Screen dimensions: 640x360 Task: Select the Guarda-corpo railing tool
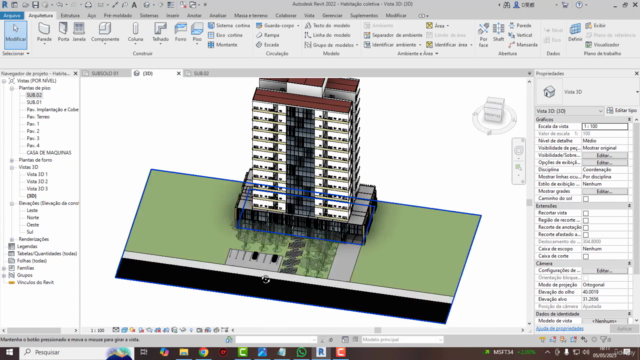pyautogui.click(x=276, y=25)
